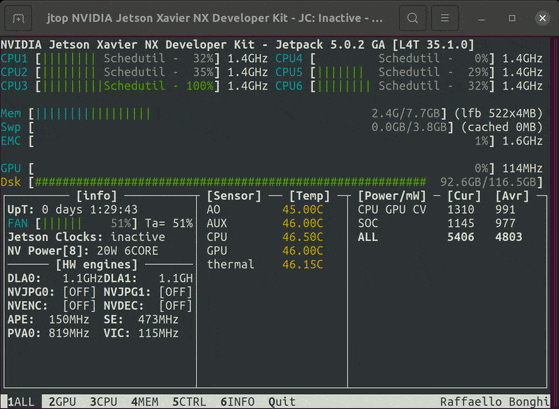Click the CPU sensor 46.50C temperature
Viewport: 559px width, 409px height.
pos(303,237)
